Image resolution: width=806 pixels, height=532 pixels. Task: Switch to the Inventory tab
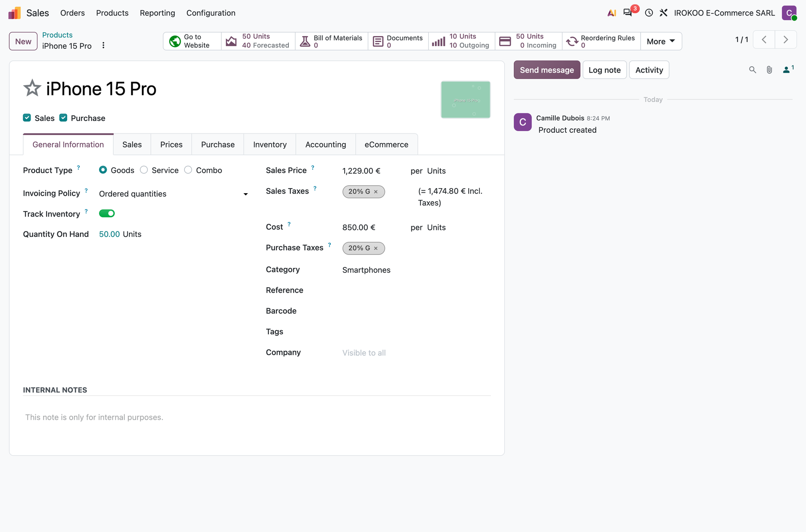[x=270, y=144]
